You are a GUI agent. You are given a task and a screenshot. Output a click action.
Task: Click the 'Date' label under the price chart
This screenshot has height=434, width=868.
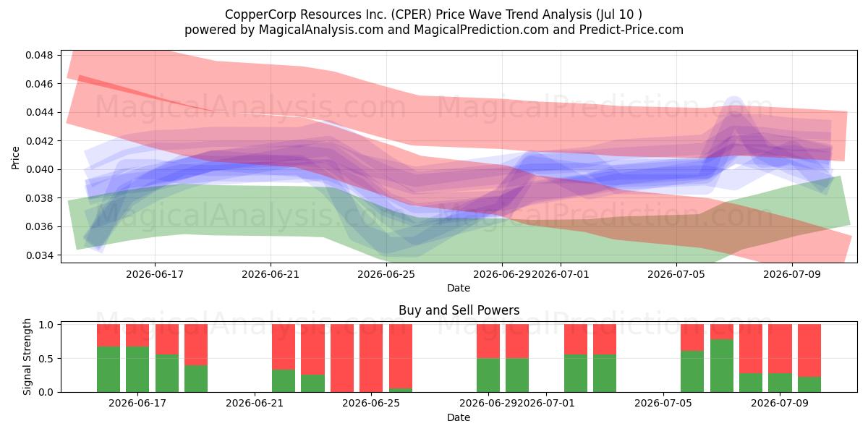tap(459, 288)
